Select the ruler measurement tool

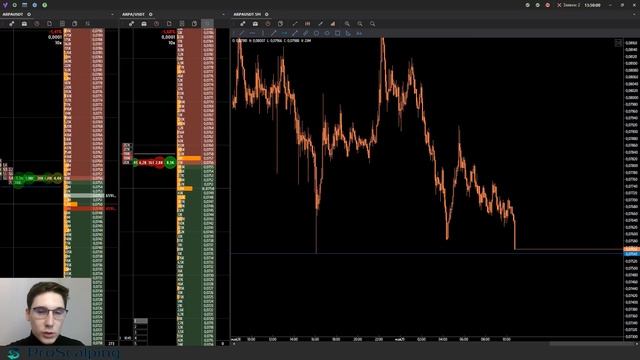[x=305, y=33]
